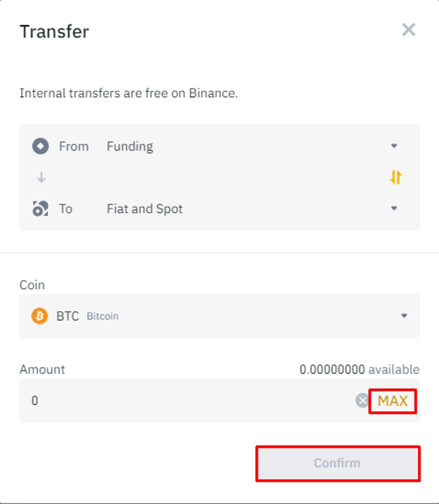
Task: Clear the amount with the X icon
Action: (x=362, y=401)
